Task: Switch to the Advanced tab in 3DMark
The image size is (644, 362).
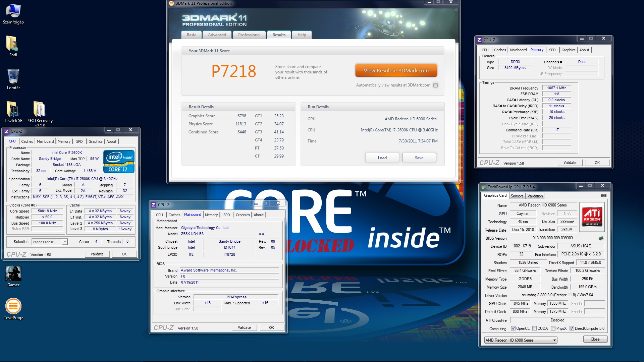Action: [x=217, y=35]
